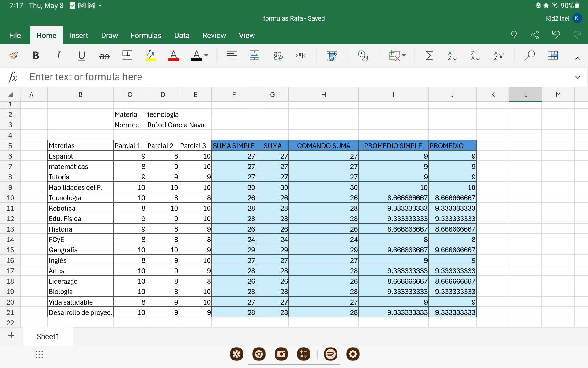The image size is (588, 368).
Task: Sort descending Z to A
Action: 475,56
